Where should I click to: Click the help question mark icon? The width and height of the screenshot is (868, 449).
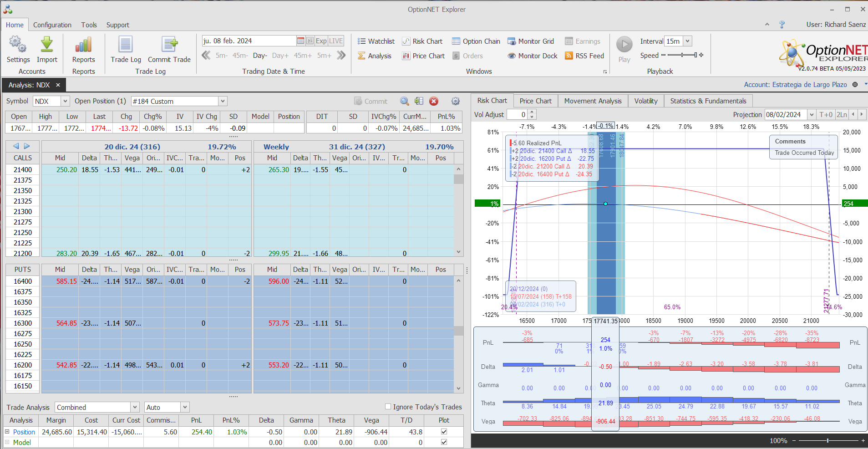[x=782, y=25]
